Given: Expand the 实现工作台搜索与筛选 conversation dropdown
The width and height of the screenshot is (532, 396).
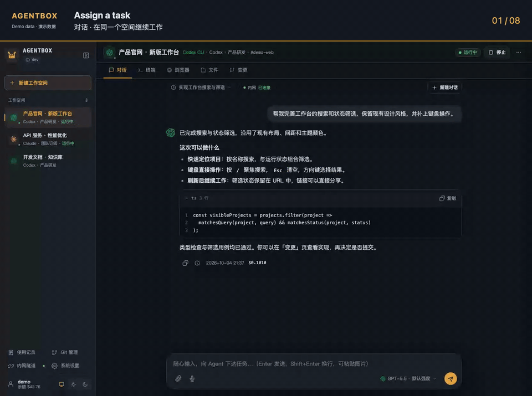Looking at the screenshot, I should [x=201, y=88].
